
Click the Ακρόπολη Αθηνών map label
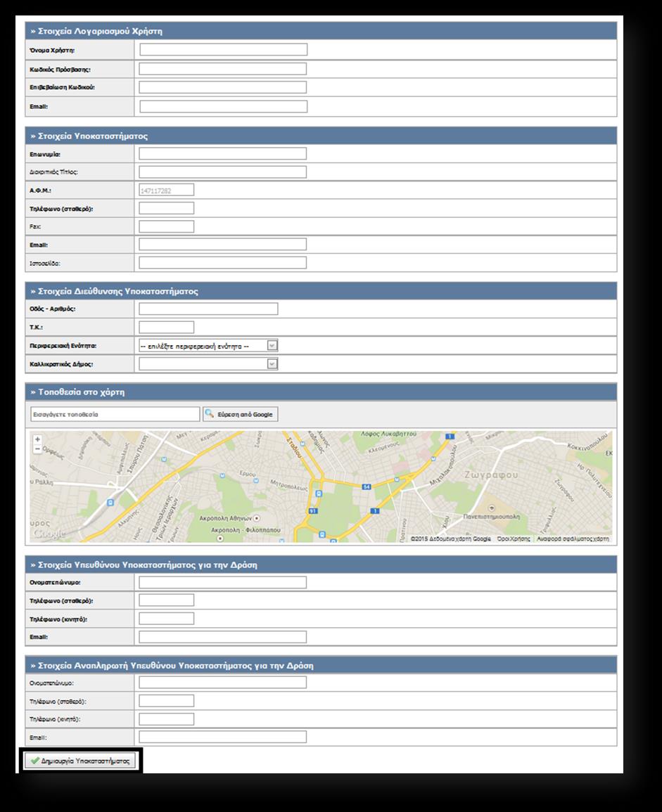[226, 518]
